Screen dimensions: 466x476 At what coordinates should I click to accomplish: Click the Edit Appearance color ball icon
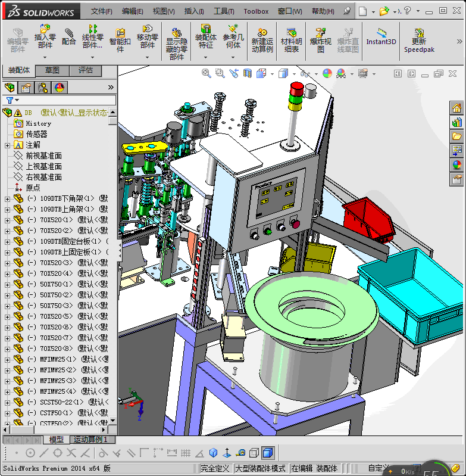[327, 73]
